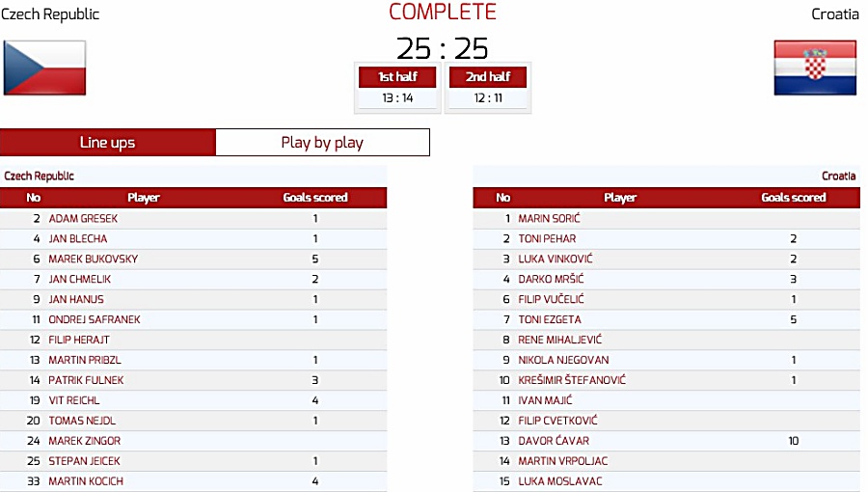868x492 pixels.
Task: Click Darko Mršić player name
Action: pos(551,279)
